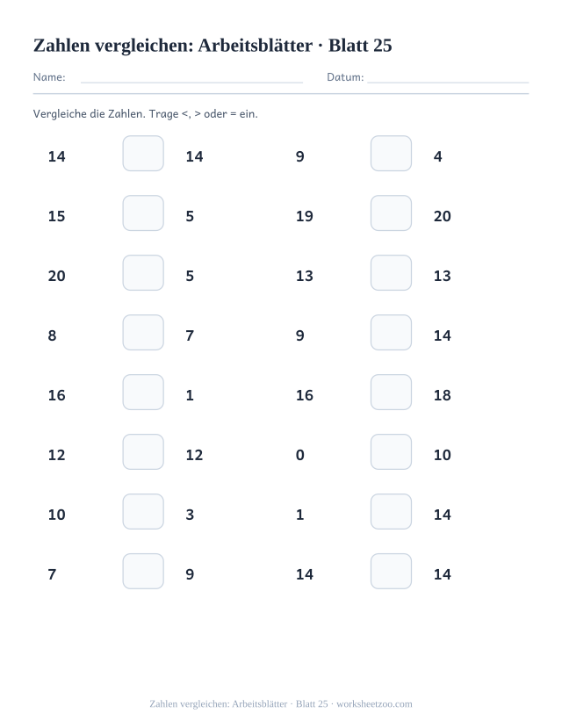Click the worksheet title Blatt 25 heading

(213, 46)
